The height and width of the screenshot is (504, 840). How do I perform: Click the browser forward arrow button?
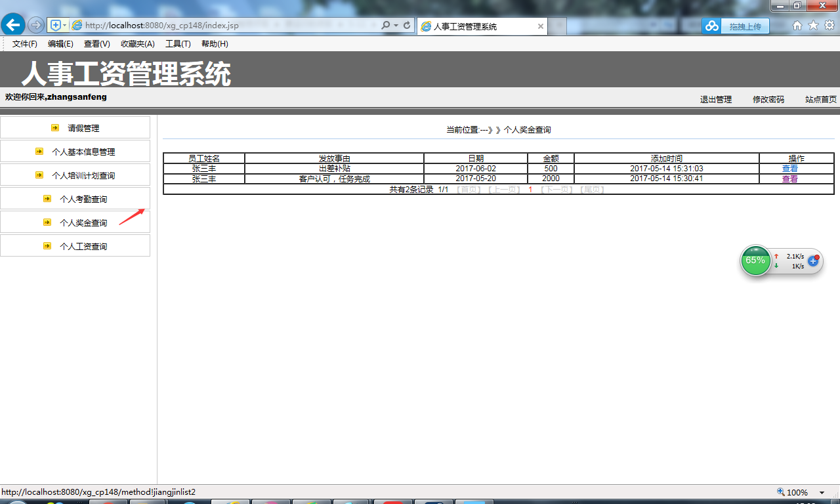click(x=36, y=25)
